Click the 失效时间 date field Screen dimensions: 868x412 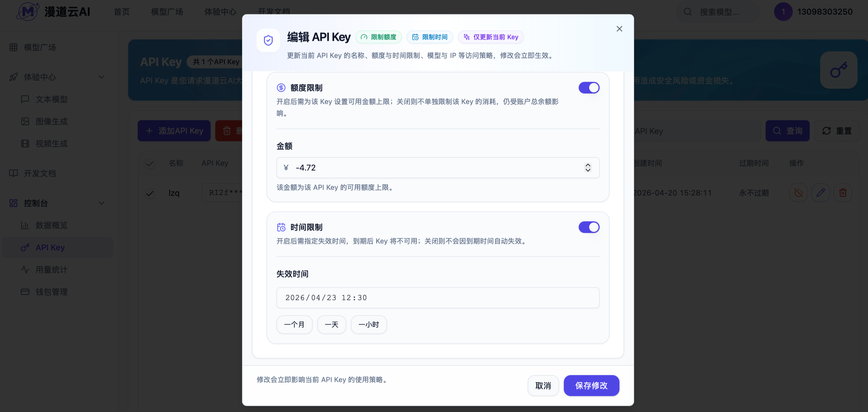click(x=438, y=298)
